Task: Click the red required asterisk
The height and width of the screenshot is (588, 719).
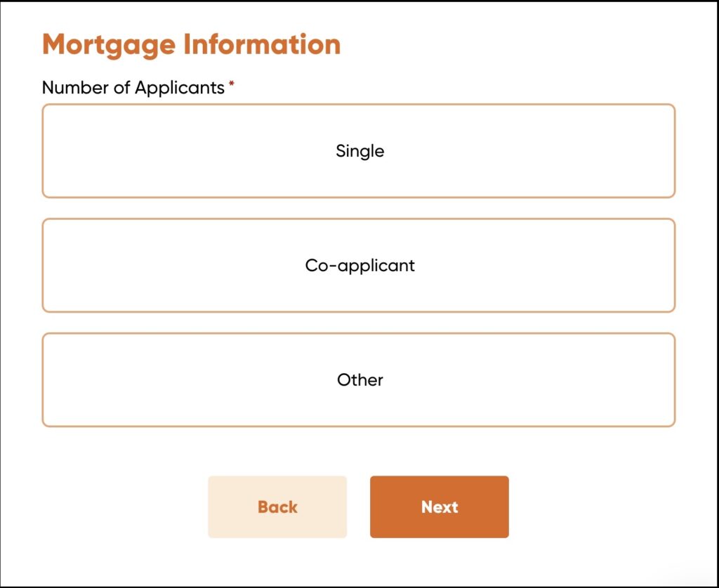Action: pos(232,86)
